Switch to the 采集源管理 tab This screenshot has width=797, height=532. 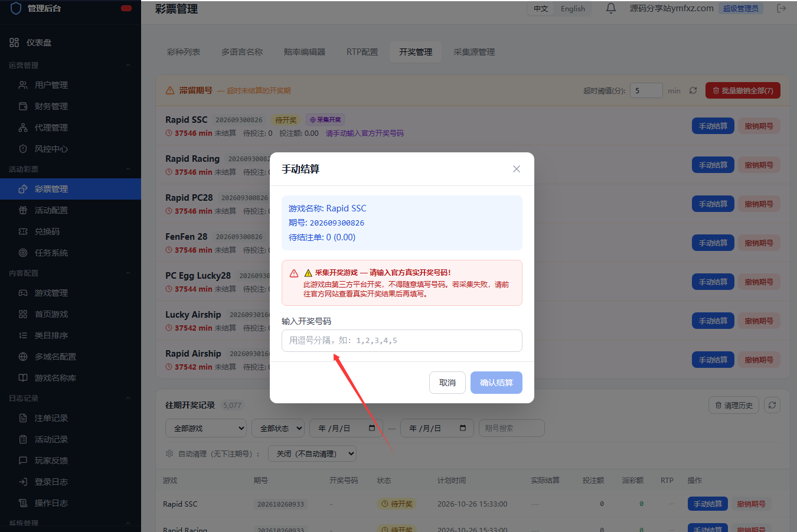point(474,52)
